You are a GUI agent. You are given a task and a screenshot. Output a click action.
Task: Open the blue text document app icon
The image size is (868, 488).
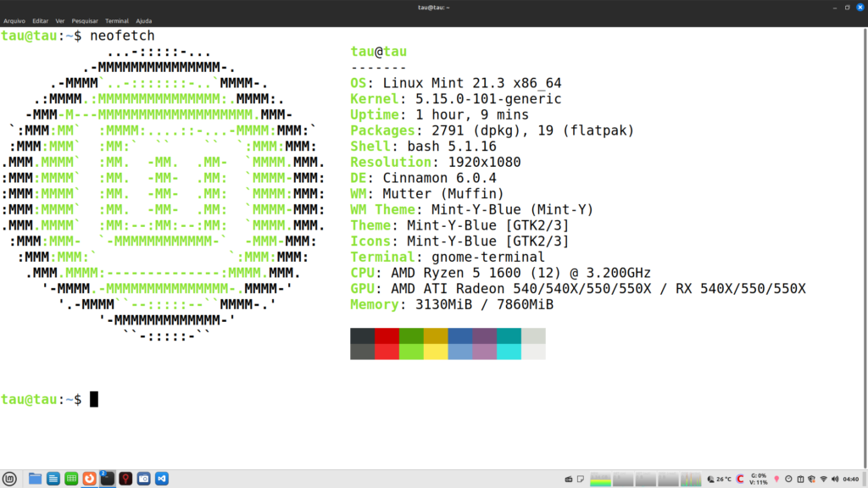click(x=53, y=479)
